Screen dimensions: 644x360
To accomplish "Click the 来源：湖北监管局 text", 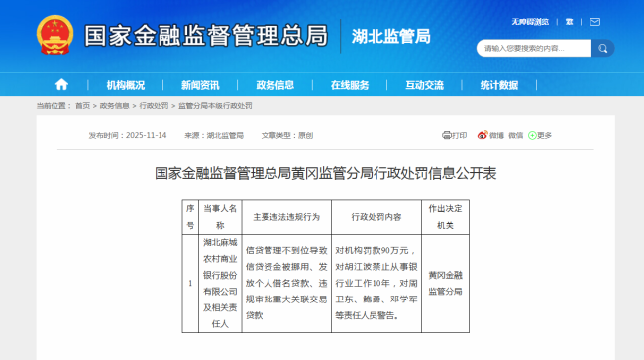I will (214, 135).
